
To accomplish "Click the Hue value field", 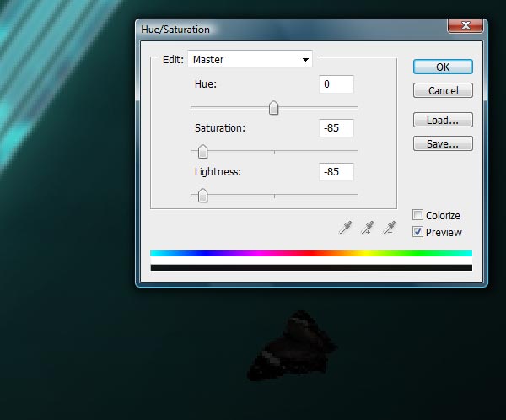I will coord(336,84).
